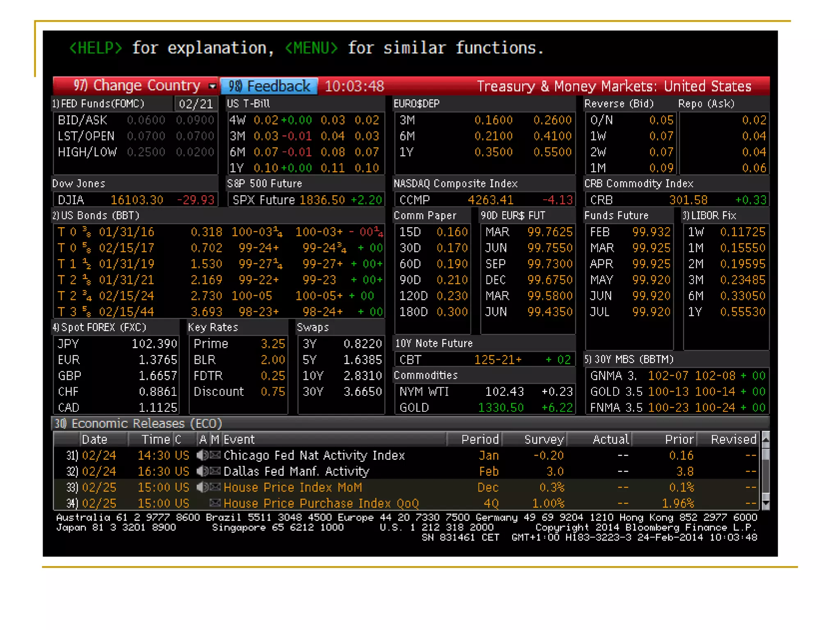Open the 30) Economic Releases (ECO) header

click(x=139, y=423)
